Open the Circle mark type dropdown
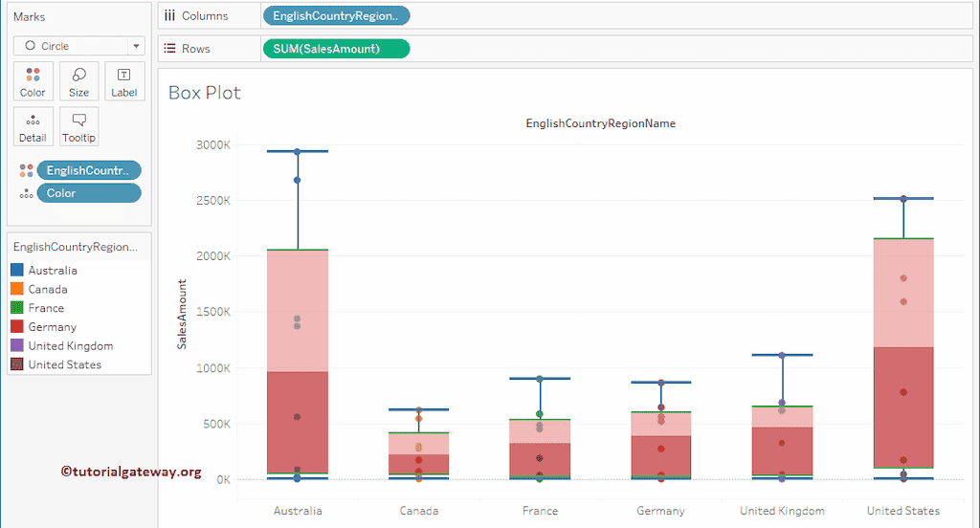980x528 pixels. tap(78, 46)
